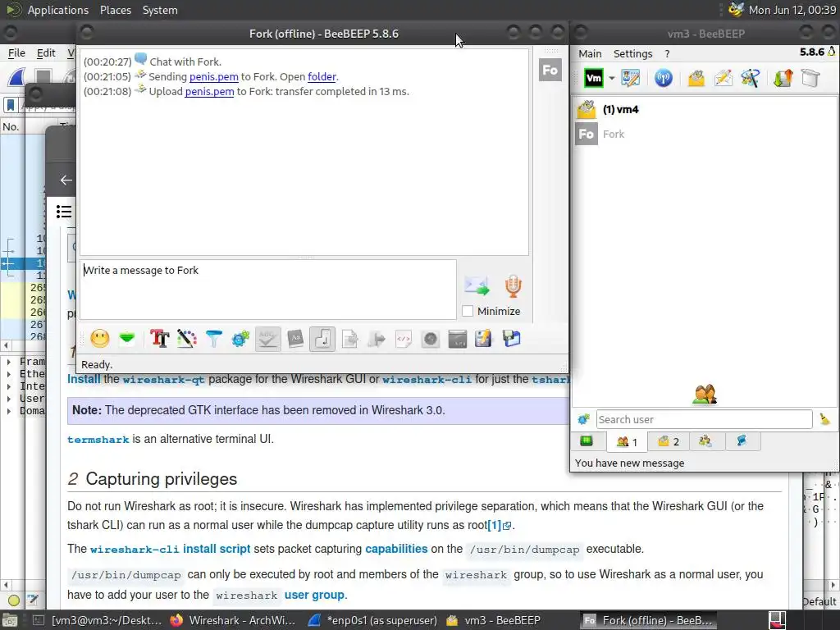Start voice message with microphone icon
This screenshot has width=840, height=630.
click(x=513, y=285)
